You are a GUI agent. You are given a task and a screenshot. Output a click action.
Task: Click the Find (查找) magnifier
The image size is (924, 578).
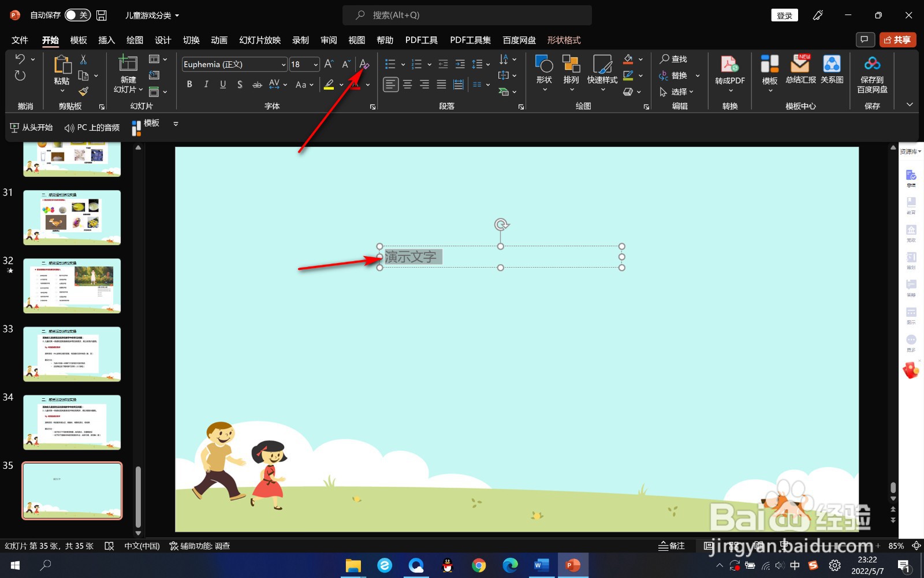pyautogui.click(x=665, y=59)
